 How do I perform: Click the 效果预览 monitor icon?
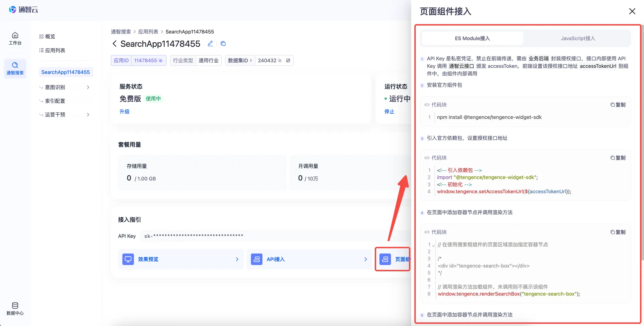[128, 259]
